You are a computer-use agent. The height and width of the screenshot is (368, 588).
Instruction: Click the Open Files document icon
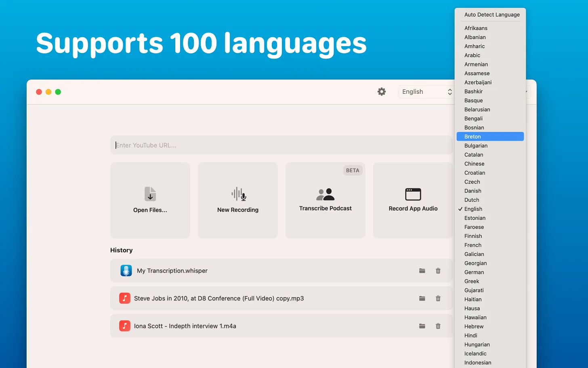(150, 194)
